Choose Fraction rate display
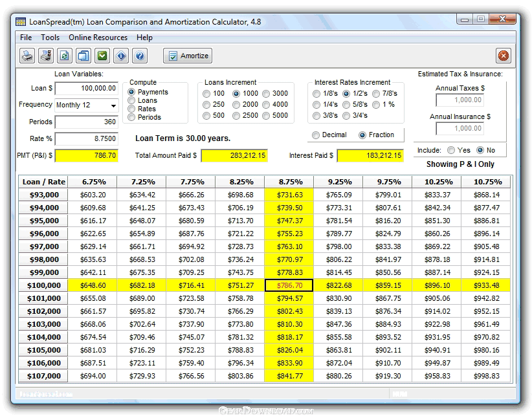 point(362,135)
